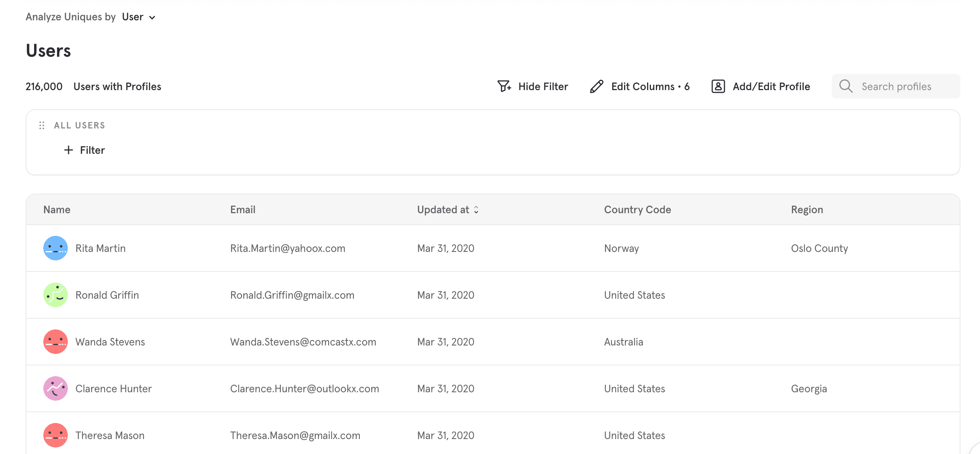Select the Region column header
980x454 pixels.
[x=807, y=209]
